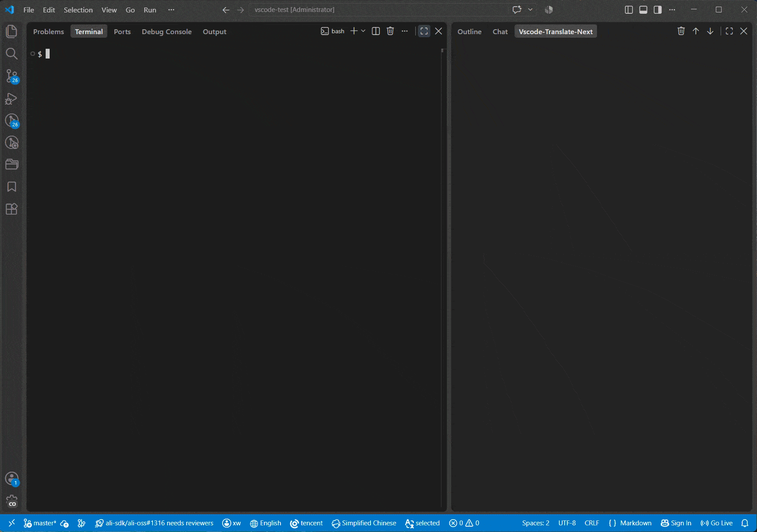Click the cloud sync icon beside master*
The image size is (757, 532).
coord(65,524)
